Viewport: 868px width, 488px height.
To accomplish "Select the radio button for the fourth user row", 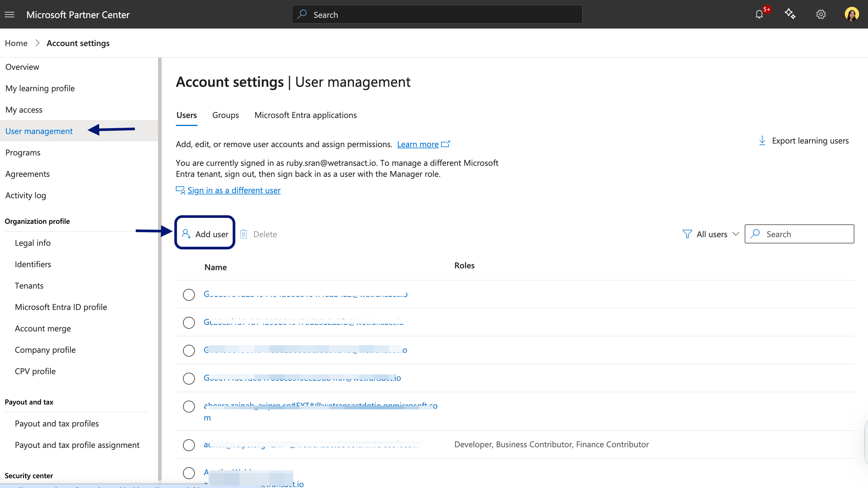I will click(189, 378).
